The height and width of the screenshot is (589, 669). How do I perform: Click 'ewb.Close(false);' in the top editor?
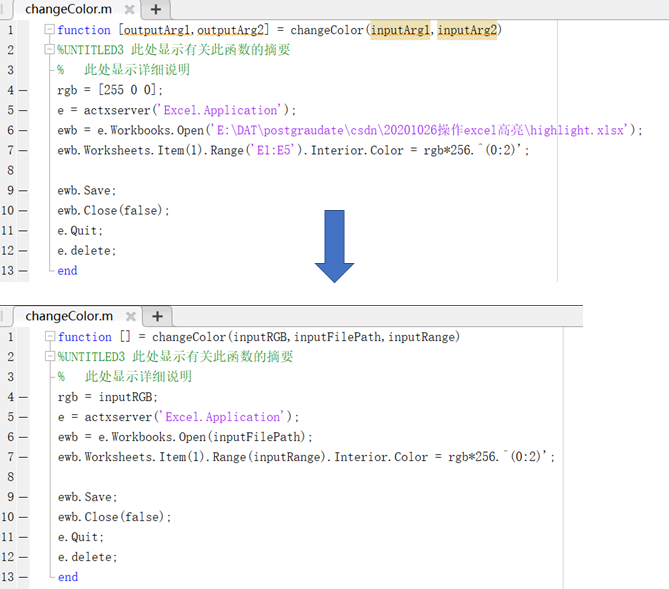tap(113, 210)
